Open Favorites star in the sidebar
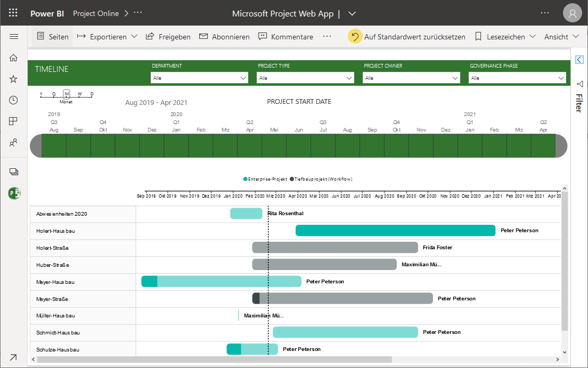This screenshot has width=588, height=368. (13, 79)
